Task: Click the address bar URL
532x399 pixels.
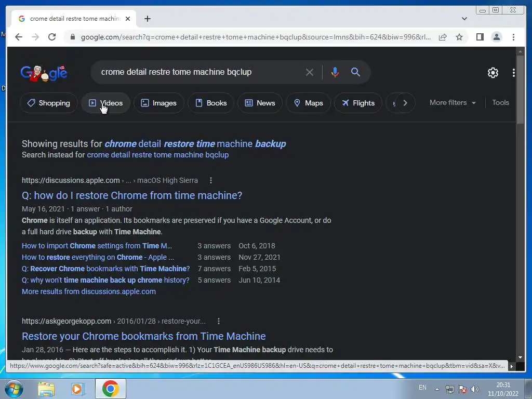Action: click(x=256, y=37)
